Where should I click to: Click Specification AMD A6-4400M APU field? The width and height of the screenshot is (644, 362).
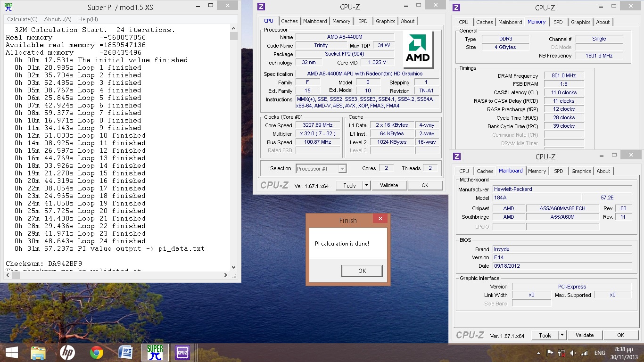pos(367,74)
